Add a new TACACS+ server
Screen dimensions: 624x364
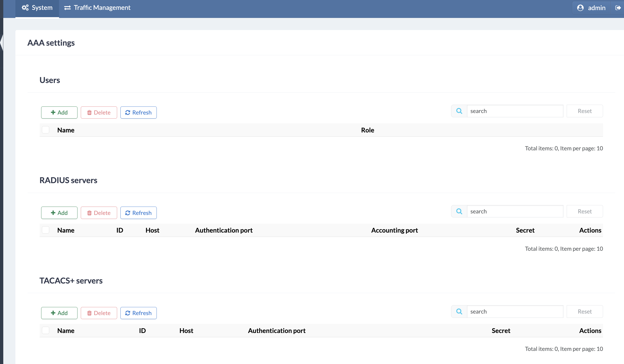click(x=59, y=313)
